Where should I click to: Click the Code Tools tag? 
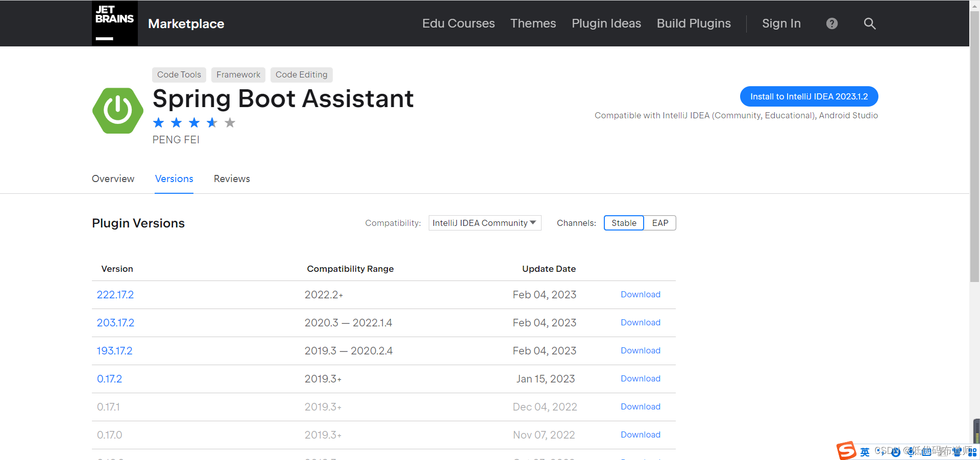click(x=179, y=74)
